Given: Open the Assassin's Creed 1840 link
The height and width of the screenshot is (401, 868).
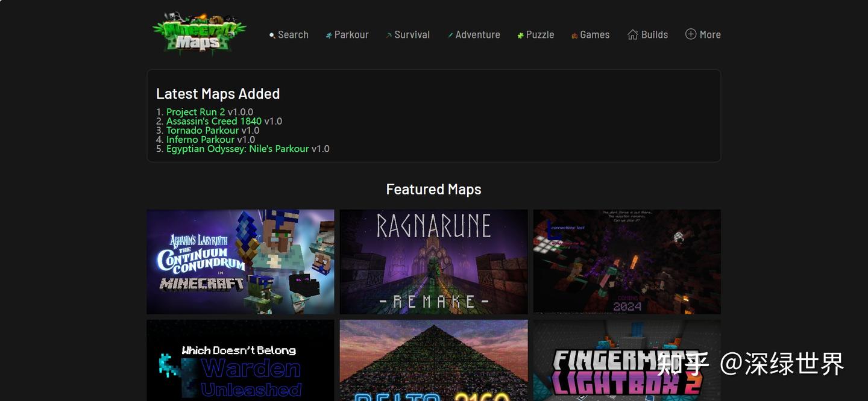Looking at the screenshot, I should coord(214,121).
